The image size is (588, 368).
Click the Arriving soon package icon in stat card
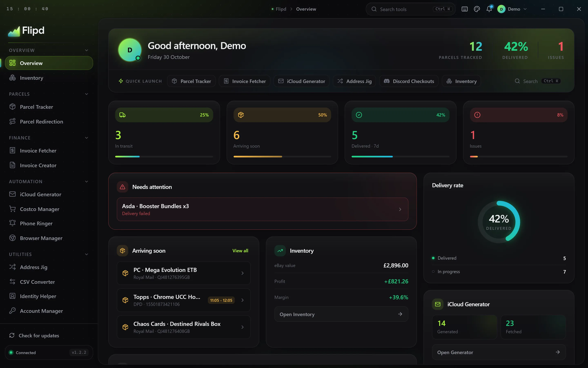click(x=241, y=115)
